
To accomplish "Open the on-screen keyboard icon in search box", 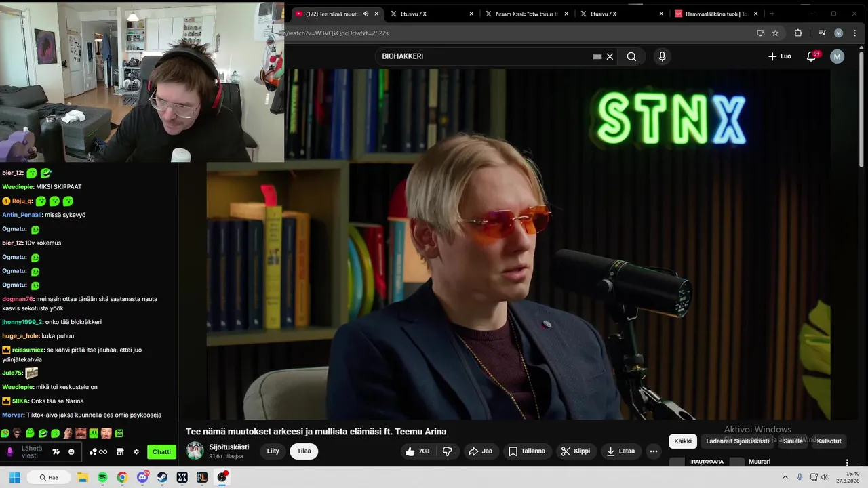I will [597, 56].
